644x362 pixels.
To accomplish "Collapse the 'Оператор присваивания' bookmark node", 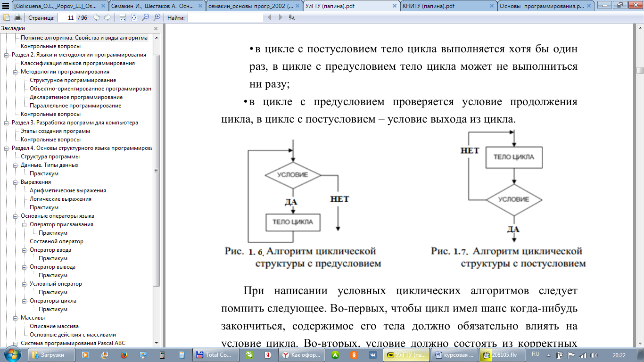I will [24, 224].
